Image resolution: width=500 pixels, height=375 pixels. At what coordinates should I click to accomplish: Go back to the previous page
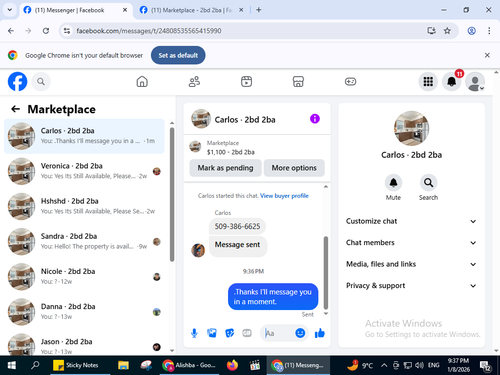(11, 31)
